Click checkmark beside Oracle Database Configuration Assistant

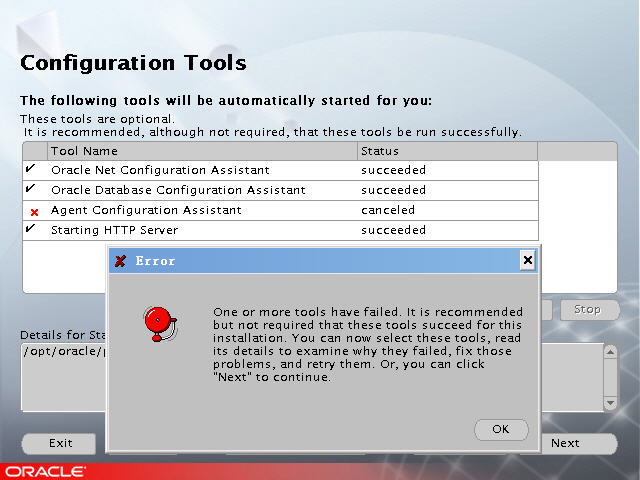coord(30,188)
